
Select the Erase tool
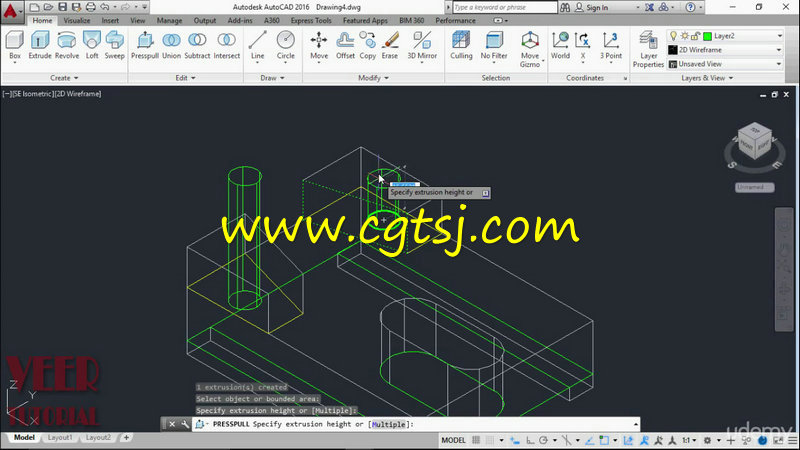390,45
